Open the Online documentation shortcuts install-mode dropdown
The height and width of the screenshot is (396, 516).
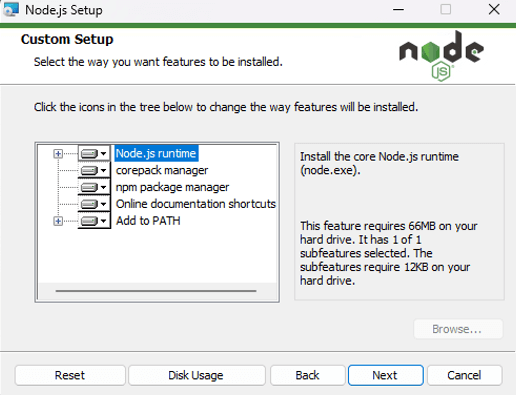94,204
